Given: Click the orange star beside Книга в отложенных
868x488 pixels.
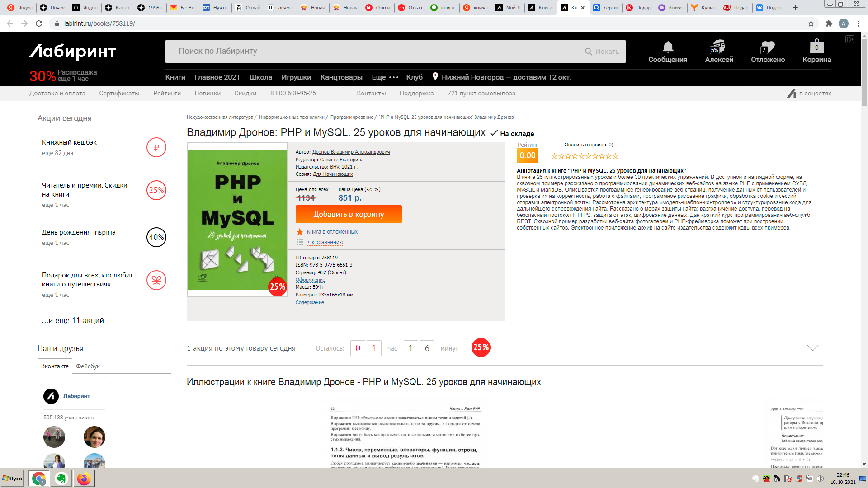Looking at the screenshot, I should point(300,232).
